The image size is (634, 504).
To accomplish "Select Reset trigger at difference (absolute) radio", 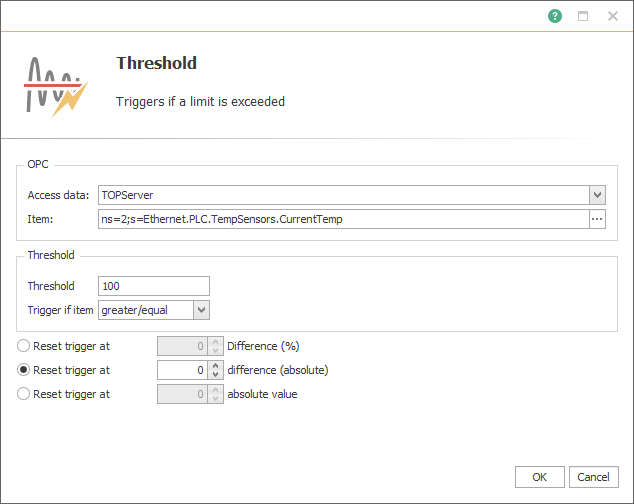I will click(x=23, y=370).
